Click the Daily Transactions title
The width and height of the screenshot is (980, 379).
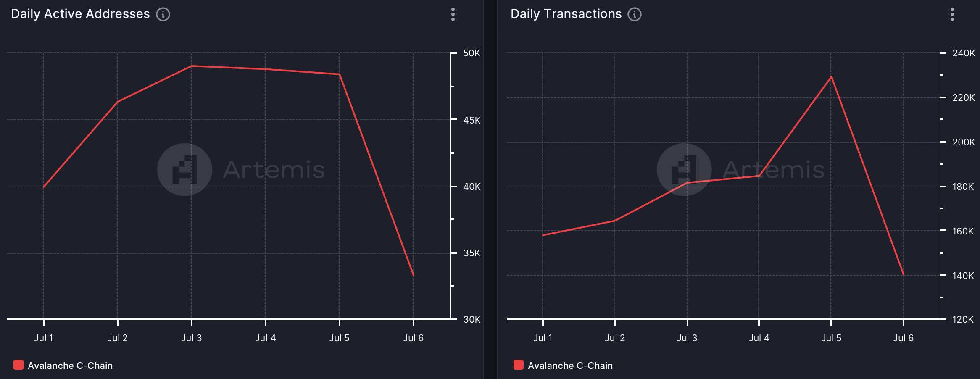point(566,14)
